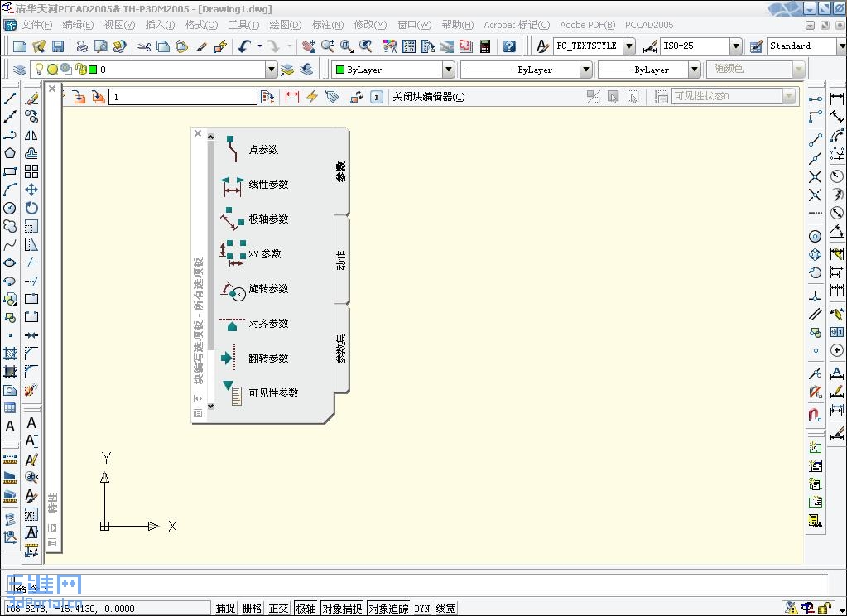Click the Layer Properties Manager icon
Image resolution: width=847 pixels, height=616 pixels.
[19, 70]
